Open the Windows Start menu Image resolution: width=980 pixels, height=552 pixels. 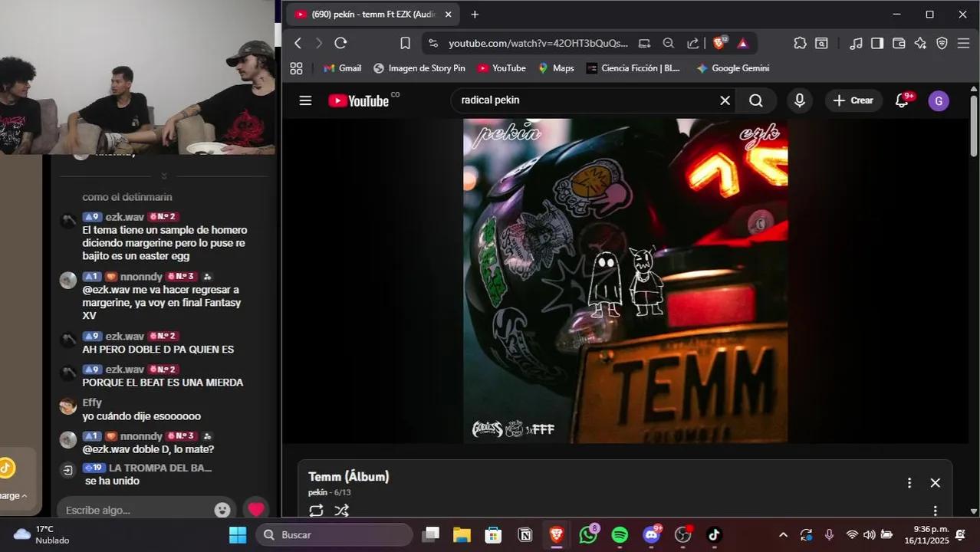click(238, 534)
